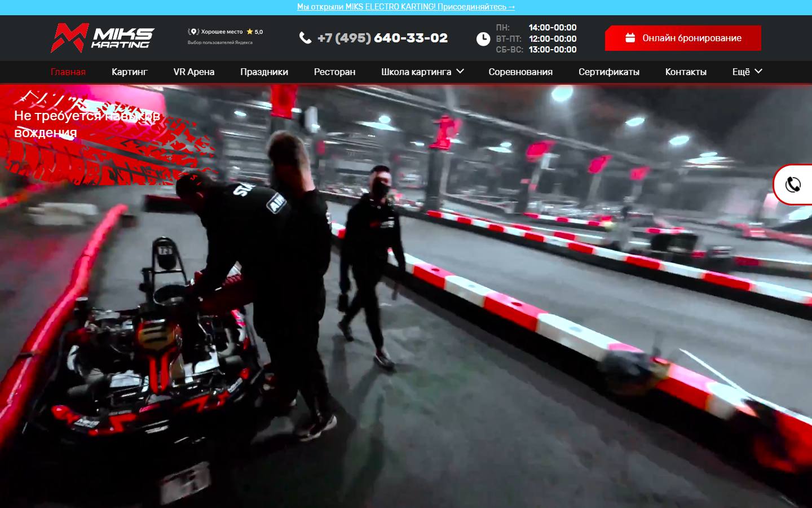Screen dimensions: 812x508
Task: Open the Ресторан page
Action: 334,72
